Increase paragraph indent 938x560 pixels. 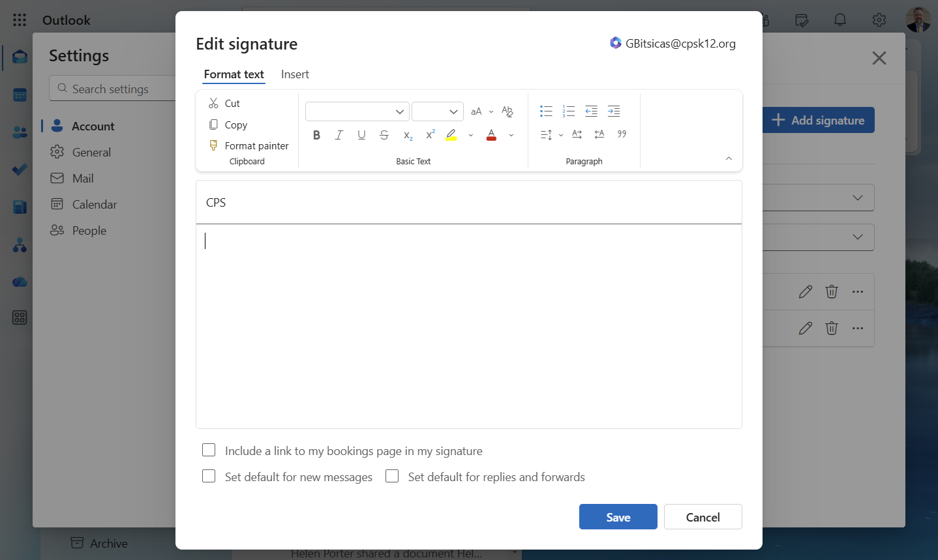pyautogui.click(x=614, y=111)
